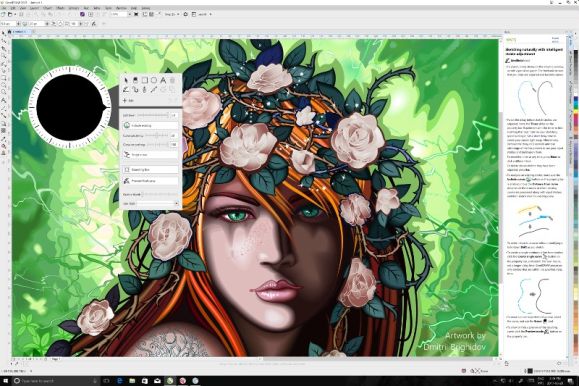The image size is (579, 386).
Task: Click the home icon beside document tab
Action: pyautogui.click(x=10, y=32)
